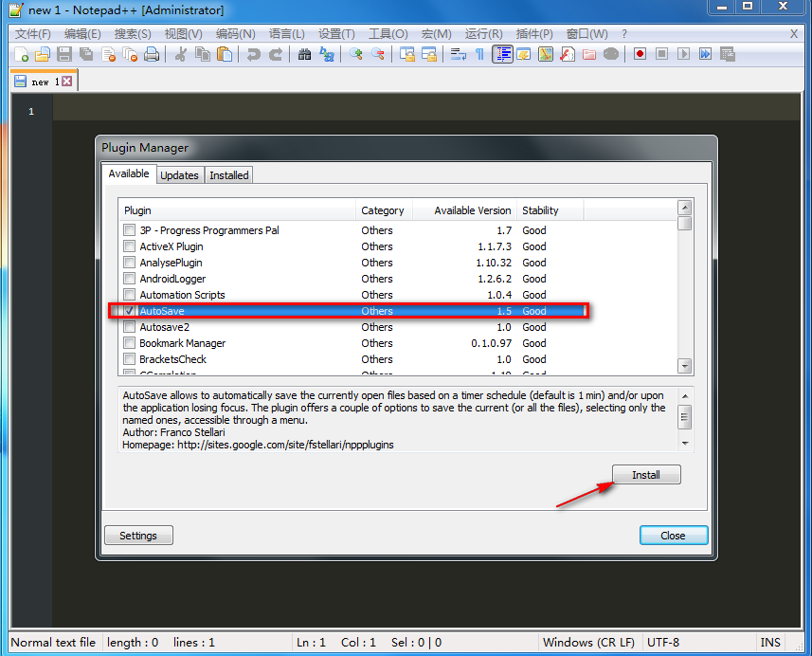This screenshot has width=812, height=656.
Task: Click the UTF-8 encoding in status bar
Action: [663, 643]
